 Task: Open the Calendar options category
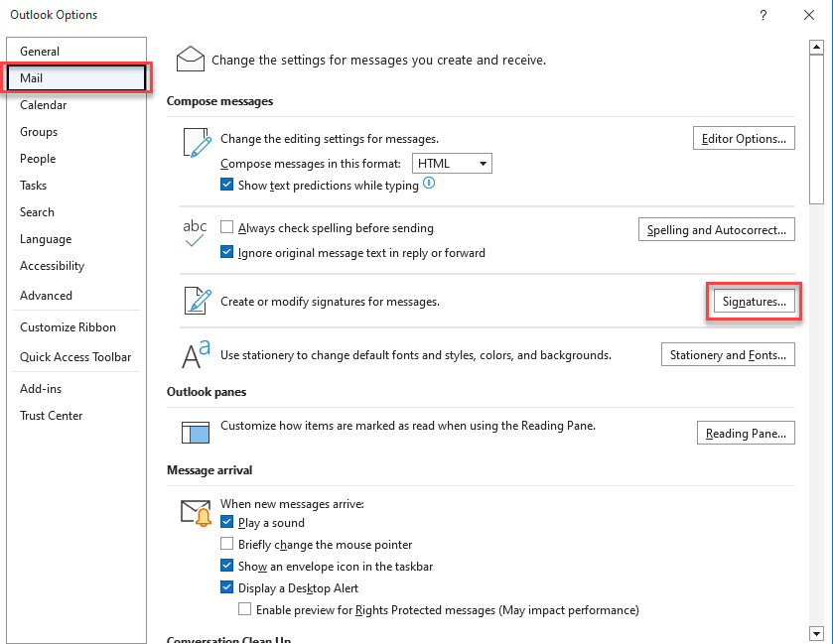pyautogui.click(x=76, y=104)
